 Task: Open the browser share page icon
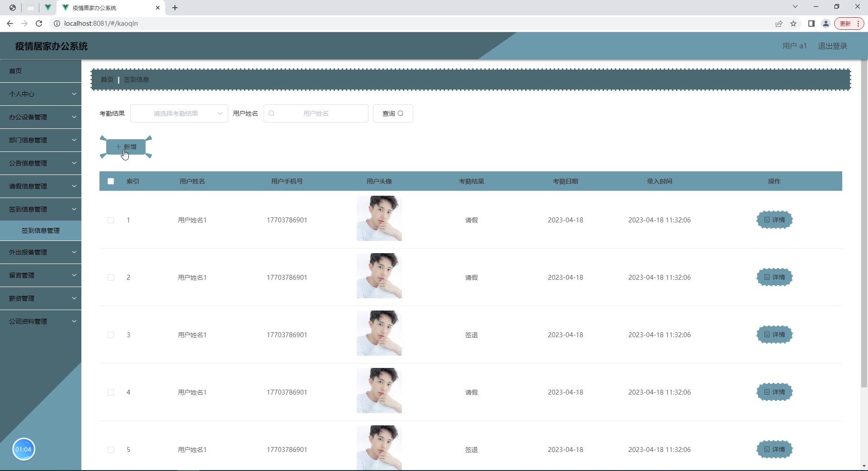coord(779,24)
